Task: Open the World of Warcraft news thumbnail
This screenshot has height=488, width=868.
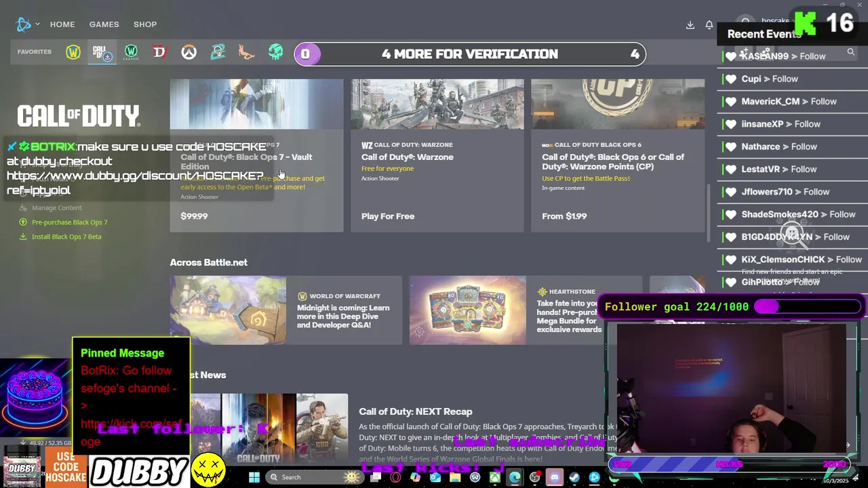Action: click(x=228, y=310)
